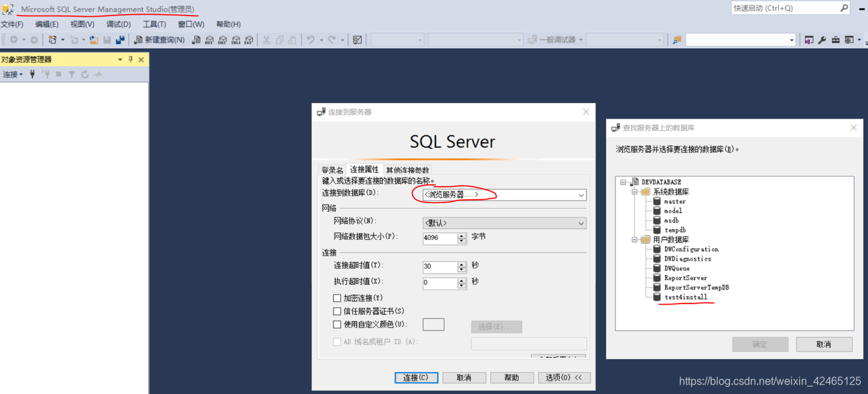The height and width of the screenshot is (394, 868).
Task: Switch to the 登录名 tab
Action: 332,170
